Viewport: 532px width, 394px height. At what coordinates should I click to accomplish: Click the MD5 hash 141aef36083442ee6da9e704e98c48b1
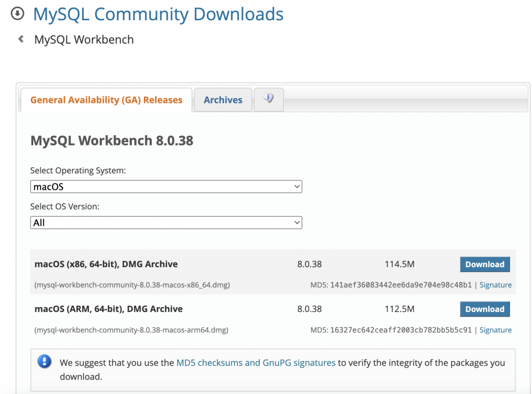point(401,285)
